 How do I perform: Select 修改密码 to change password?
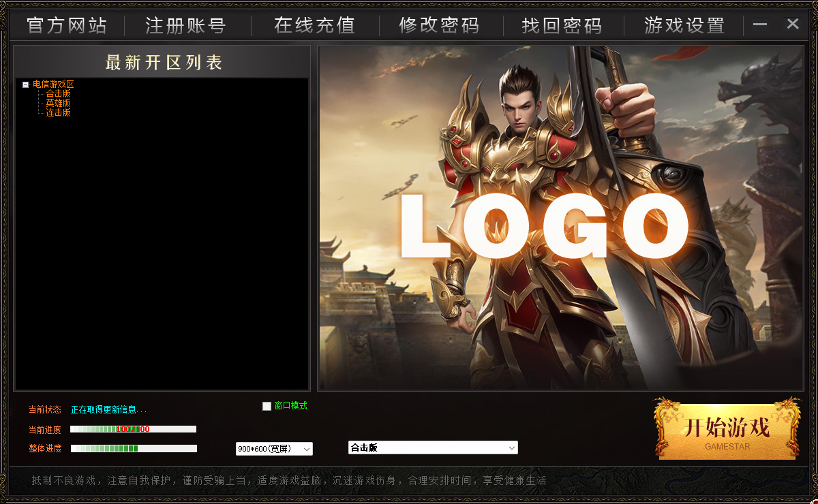pos(440,26)
